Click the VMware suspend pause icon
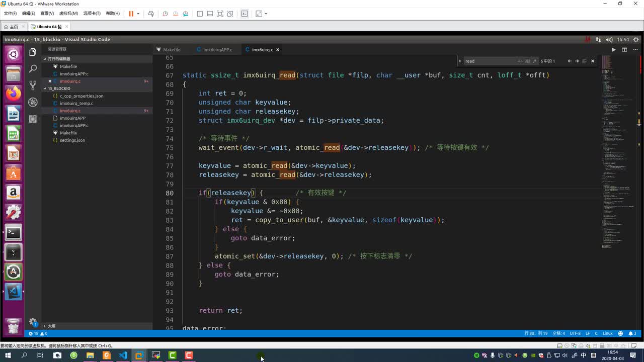 (131, 14)
